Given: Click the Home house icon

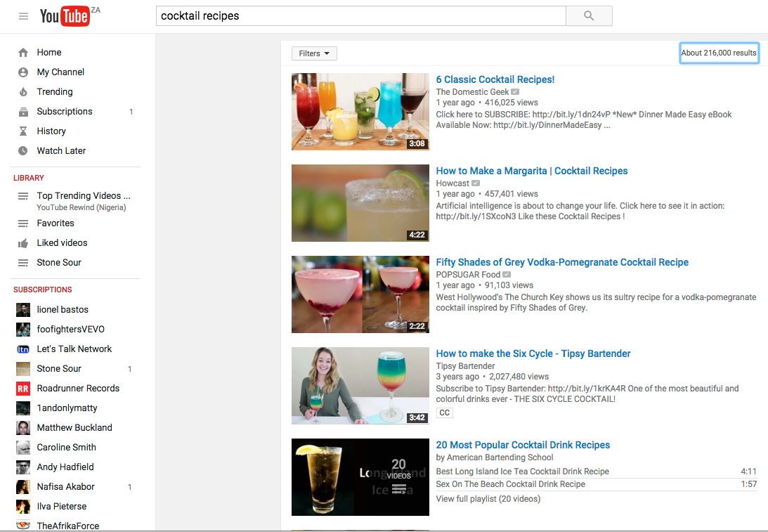Looking at the screenshot, I should click(23, 53).
